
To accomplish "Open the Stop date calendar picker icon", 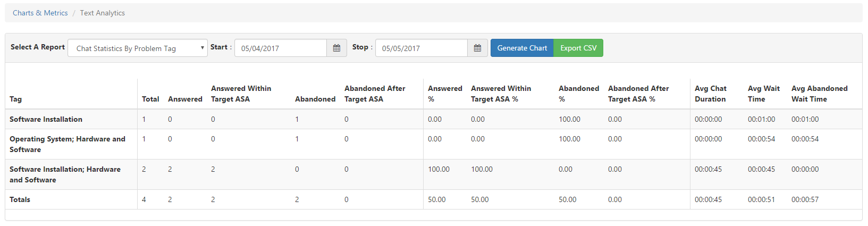I will [x=477, y=48].
